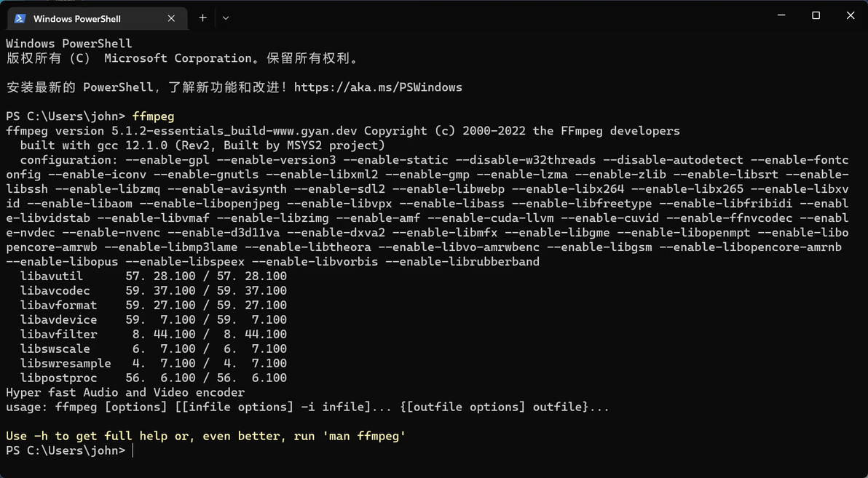Screen dimensions: 868x478
Task: Click the usage syntax line
Action: pos(307,407)
